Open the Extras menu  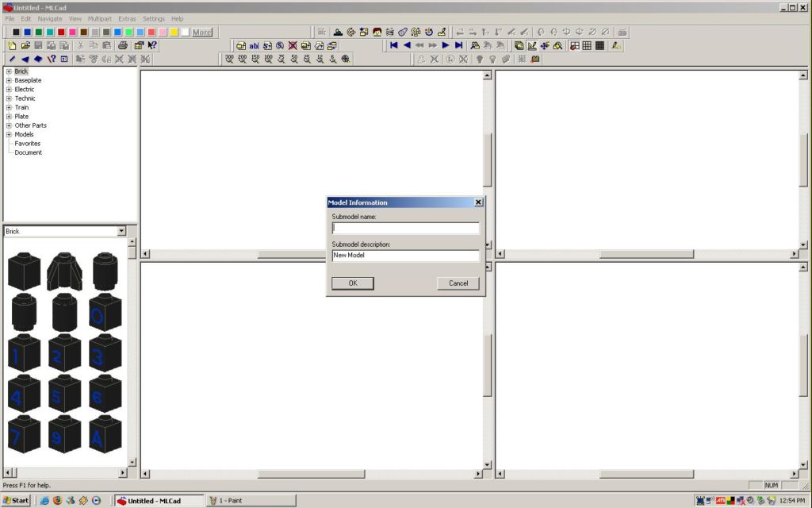[x=127, y=18]
